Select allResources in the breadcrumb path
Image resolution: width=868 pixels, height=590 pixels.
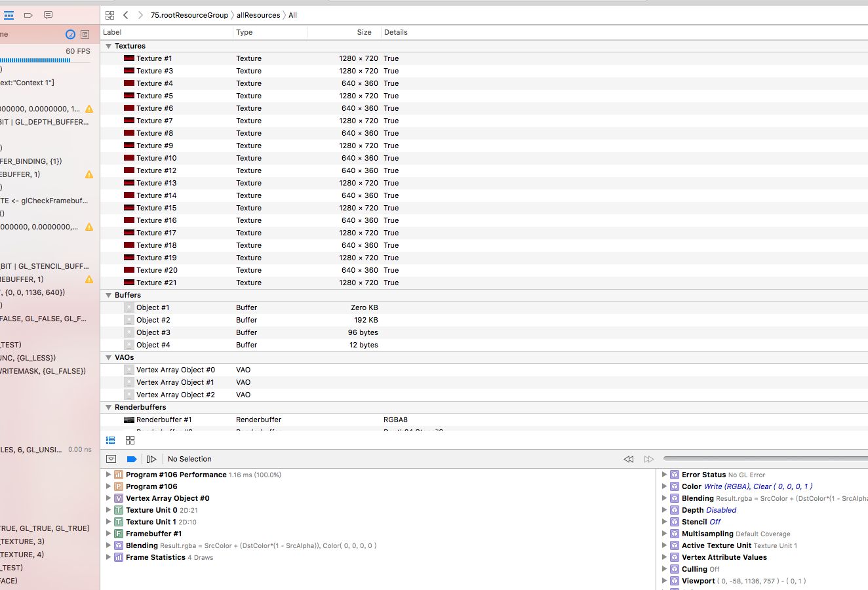[x=258, y=15]
